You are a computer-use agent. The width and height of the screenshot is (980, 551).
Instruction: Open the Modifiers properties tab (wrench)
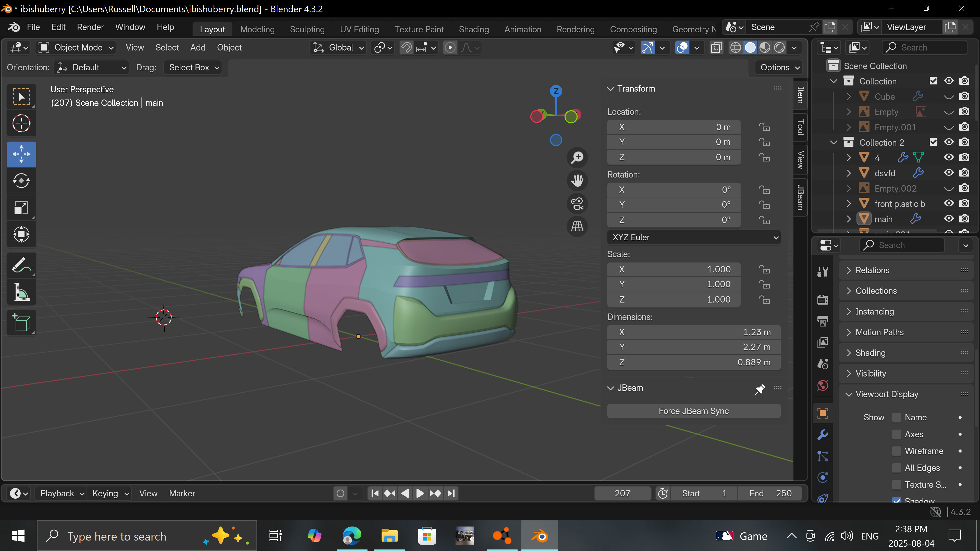(x=823, y=435)
